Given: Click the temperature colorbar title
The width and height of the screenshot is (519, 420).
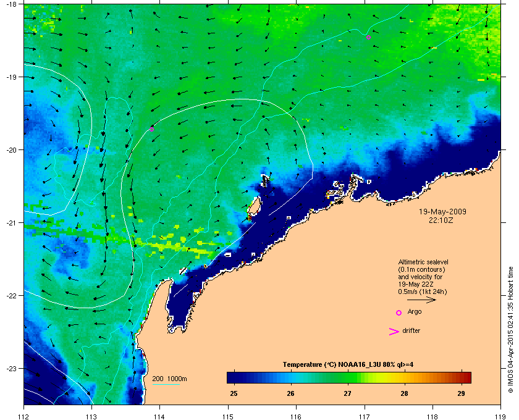Looking at the screenshot, I should point(348,365).
